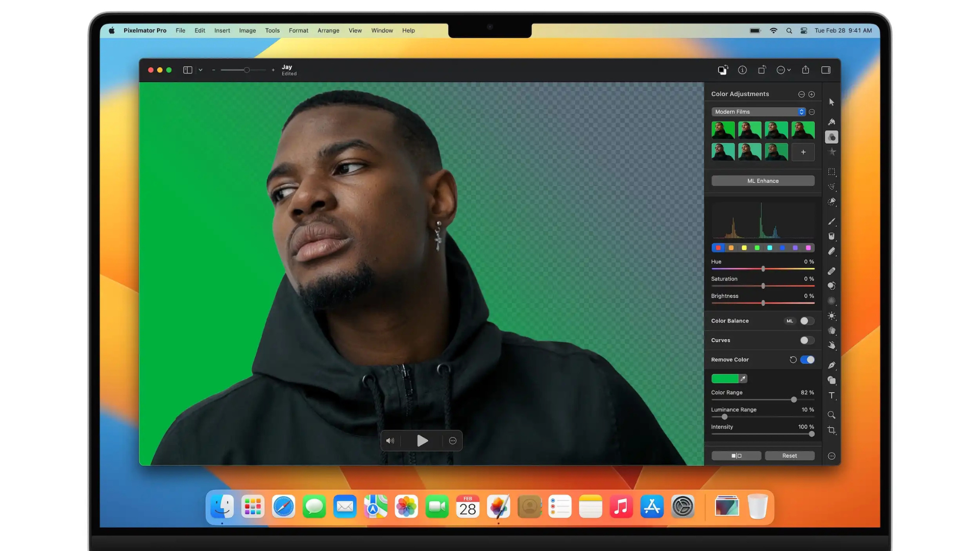The image size is (980, 551).
Task: Click the Zoom magnifier tool
Action: (x=831, y=415)
